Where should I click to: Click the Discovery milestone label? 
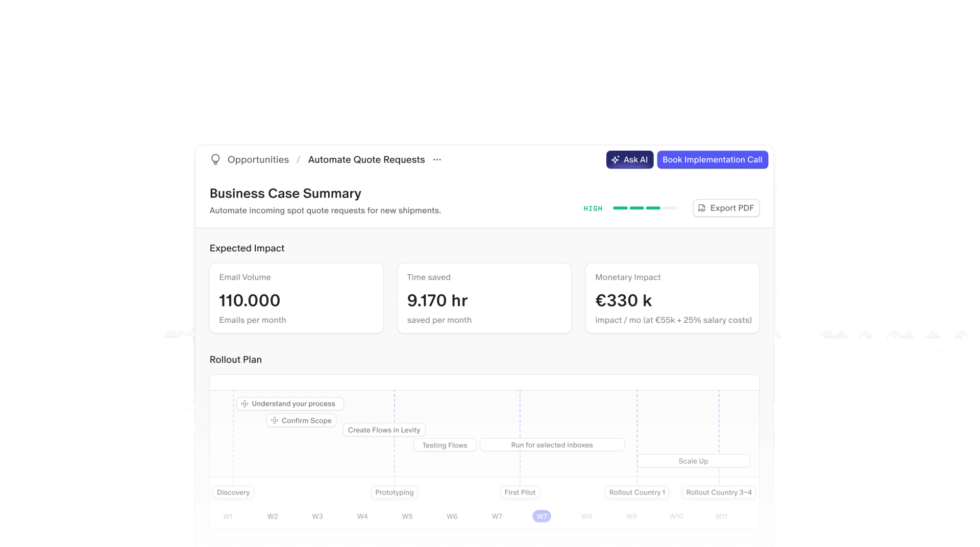[233, 493]
